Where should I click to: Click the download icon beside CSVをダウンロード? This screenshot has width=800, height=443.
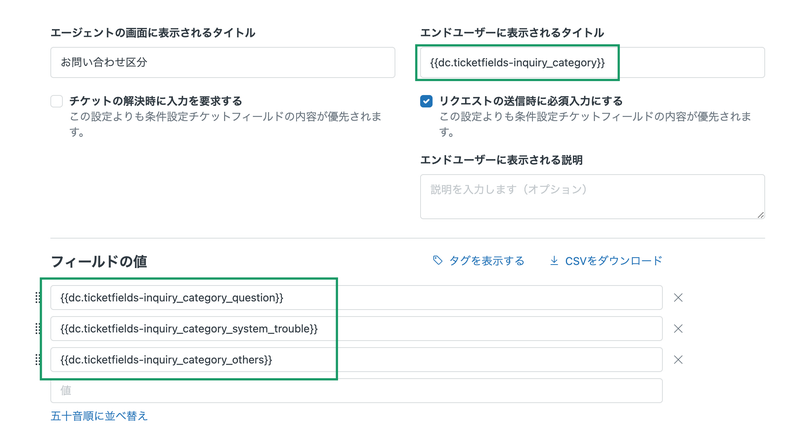coord(554,261)
